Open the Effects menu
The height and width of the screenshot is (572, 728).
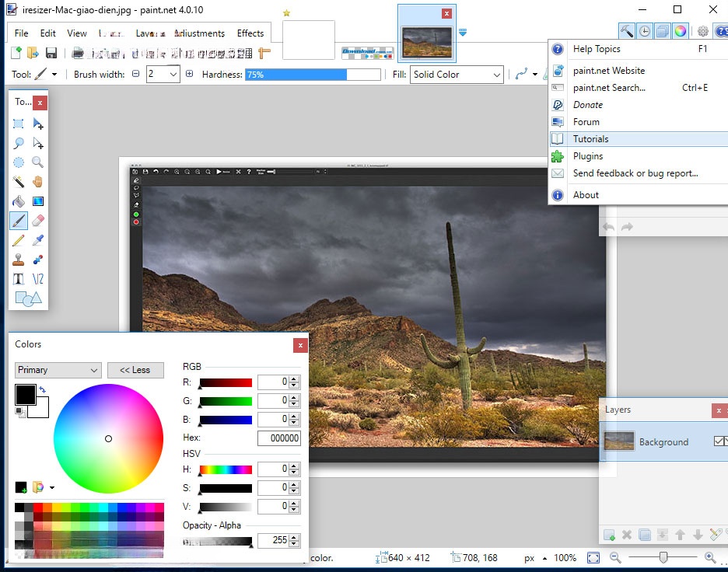[250, 33]
